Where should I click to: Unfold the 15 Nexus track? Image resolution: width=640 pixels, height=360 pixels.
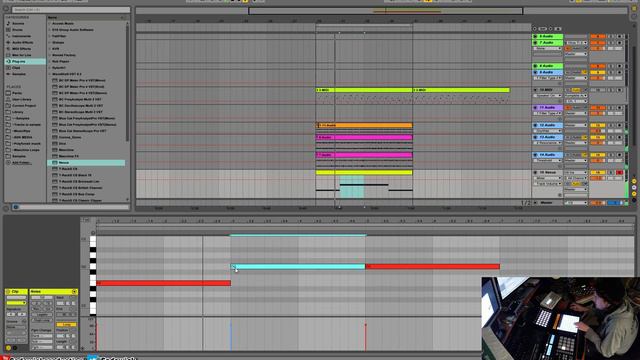(x=535, y=173)
